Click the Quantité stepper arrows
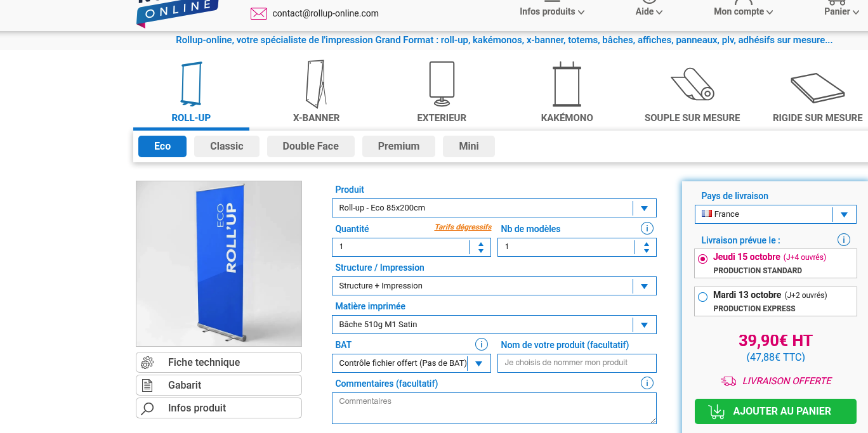This screenshot has height=433, width=868. 481,247
